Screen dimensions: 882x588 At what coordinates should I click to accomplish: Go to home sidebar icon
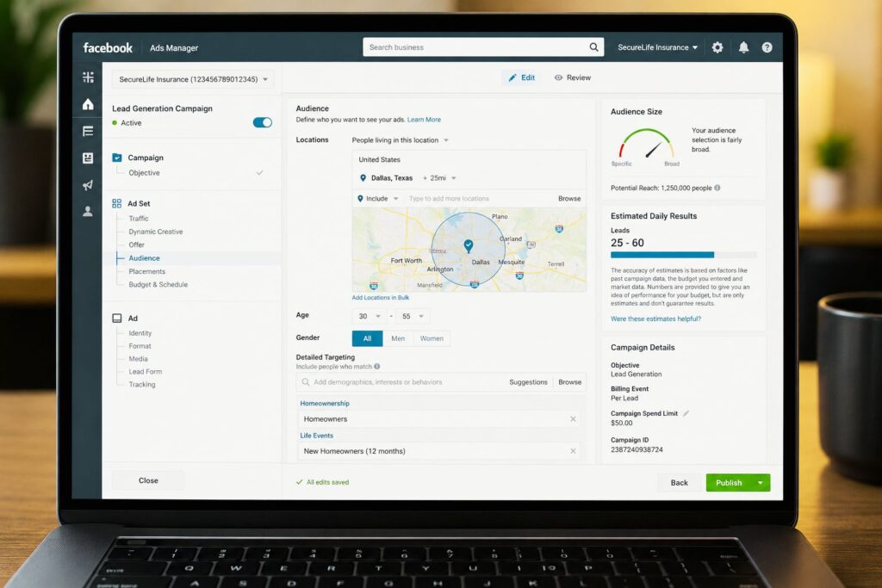point(88,104)
